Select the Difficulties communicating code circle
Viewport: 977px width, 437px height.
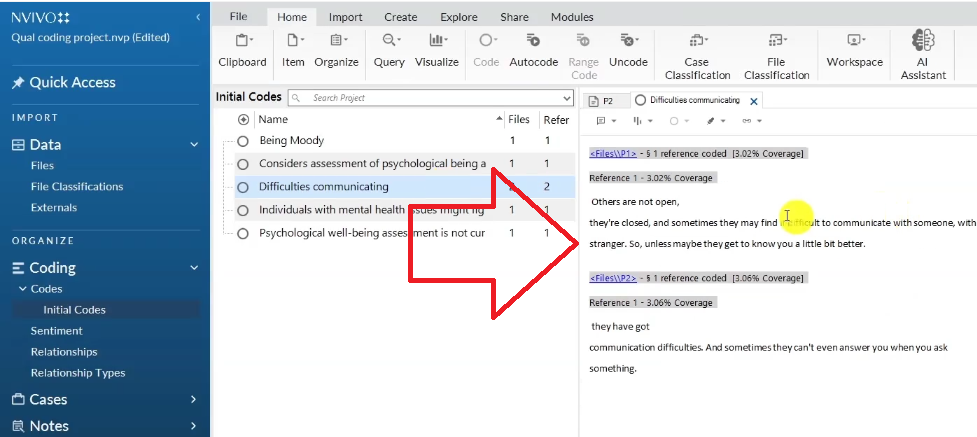point(243,187)
